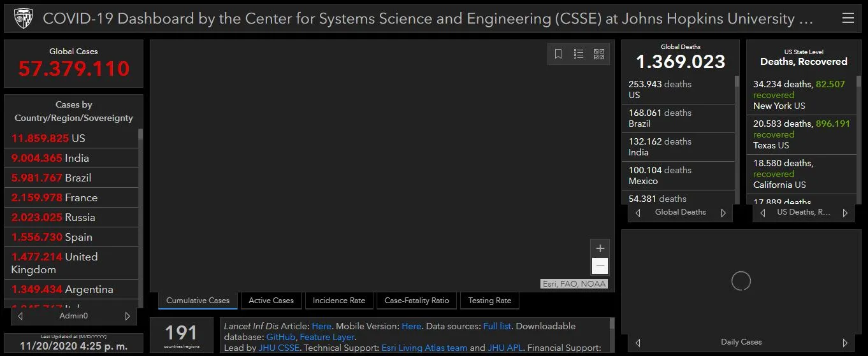Go back on Global Deaths panel
This screenshot has height=356, width=868.
pos(638,213)
